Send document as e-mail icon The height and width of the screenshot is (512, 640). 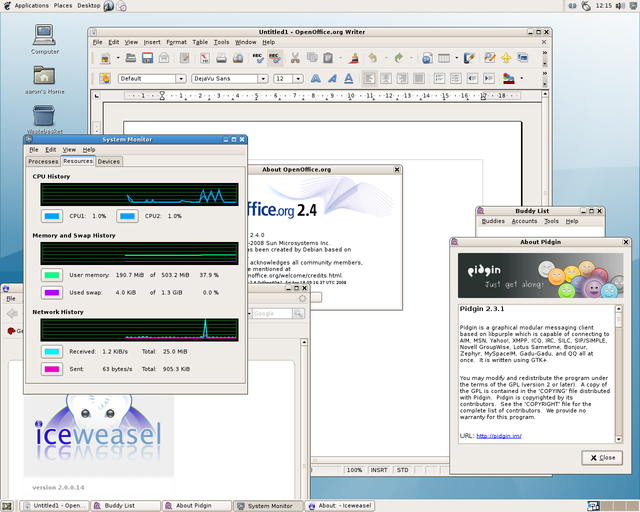[x=164, y=58]
